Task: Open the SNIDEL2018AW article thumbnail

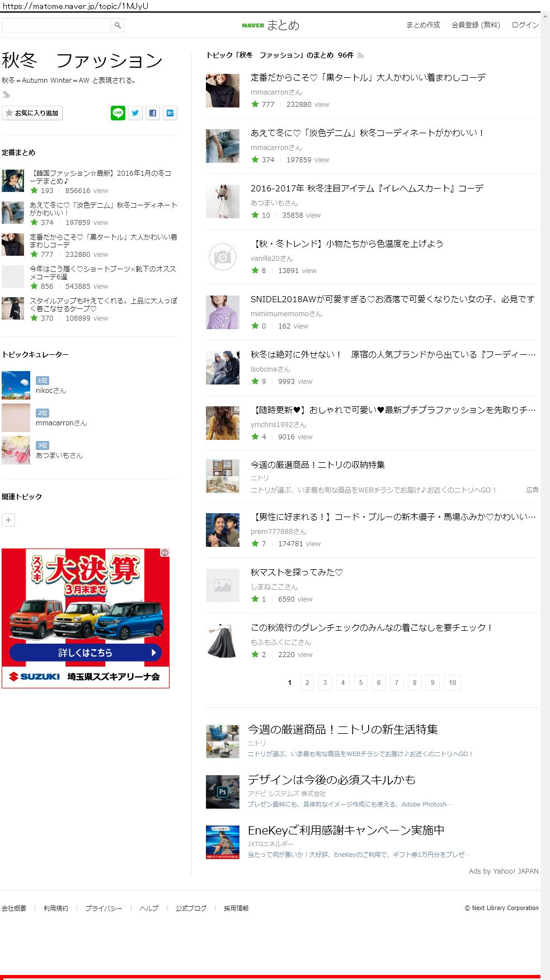Action: pos(223,312)
